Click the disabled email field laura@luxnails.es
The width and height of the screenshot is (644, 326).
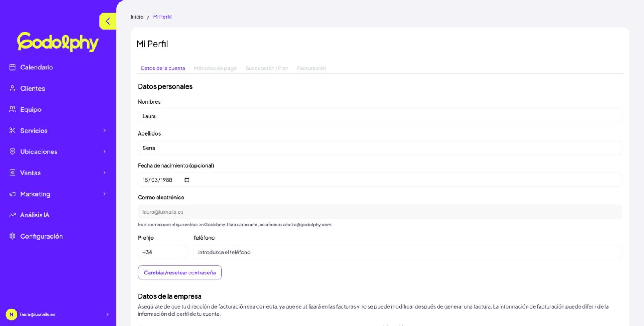[380, 212]
